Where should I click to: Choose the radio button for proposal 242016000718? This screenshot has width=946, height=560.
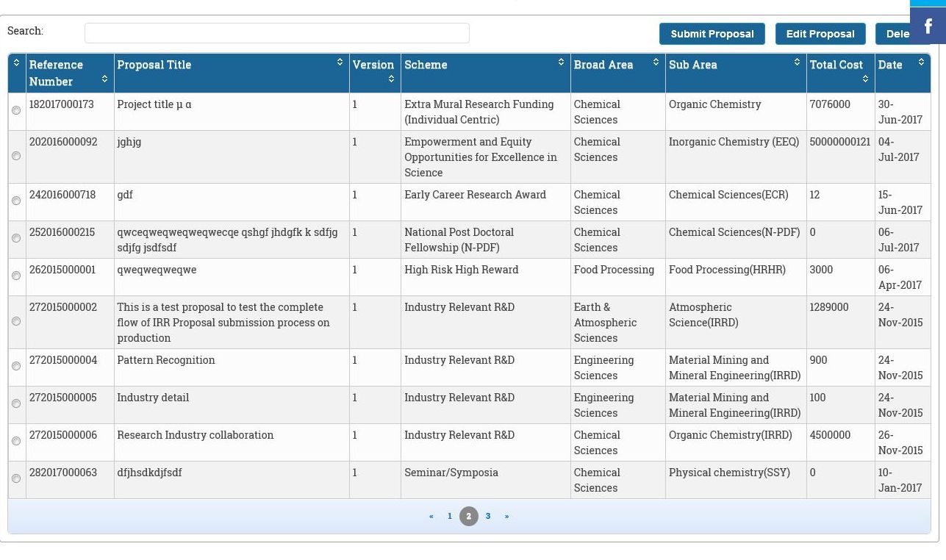click(x=16, y=201)
